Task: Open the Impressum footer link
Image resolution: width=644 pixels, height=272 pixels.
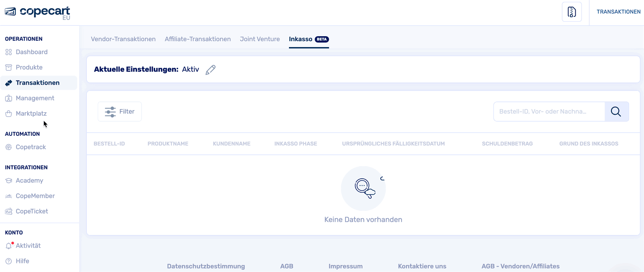Action: 346,266
